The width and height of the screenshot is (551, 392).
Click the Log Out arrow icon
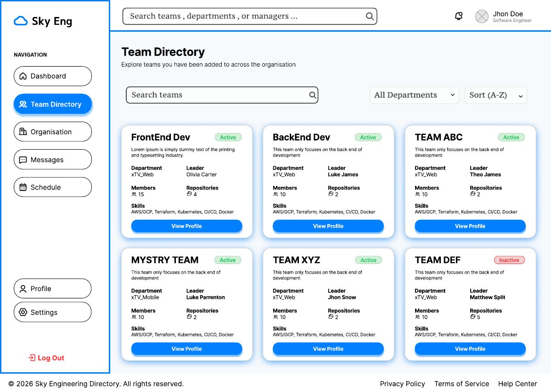32,358
